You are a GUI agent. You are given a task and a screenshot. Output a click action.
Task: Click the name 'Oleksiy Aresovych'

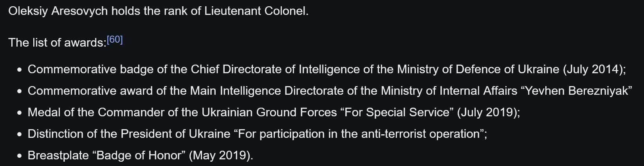pyautogui.click(x=58, y=11)
